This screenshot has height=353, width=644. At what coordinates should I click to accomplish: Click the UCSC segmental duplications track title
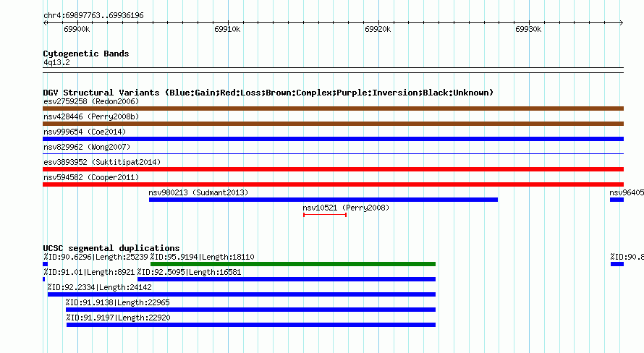pyautogui.click(x=111, y=248)
